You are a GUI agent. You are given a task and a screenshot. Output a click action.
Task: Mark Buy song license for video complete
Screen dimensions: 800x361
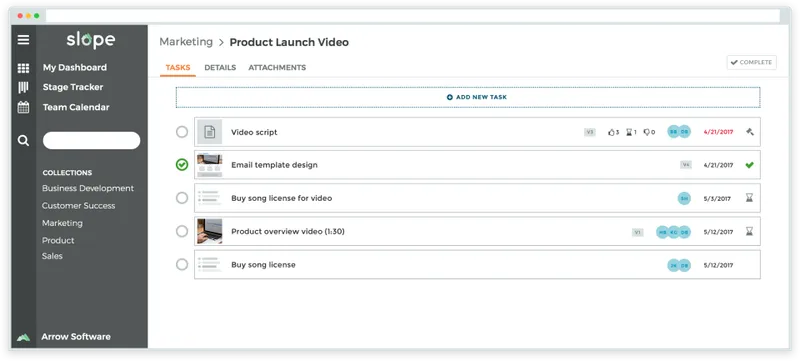click(x=182, y=198)
